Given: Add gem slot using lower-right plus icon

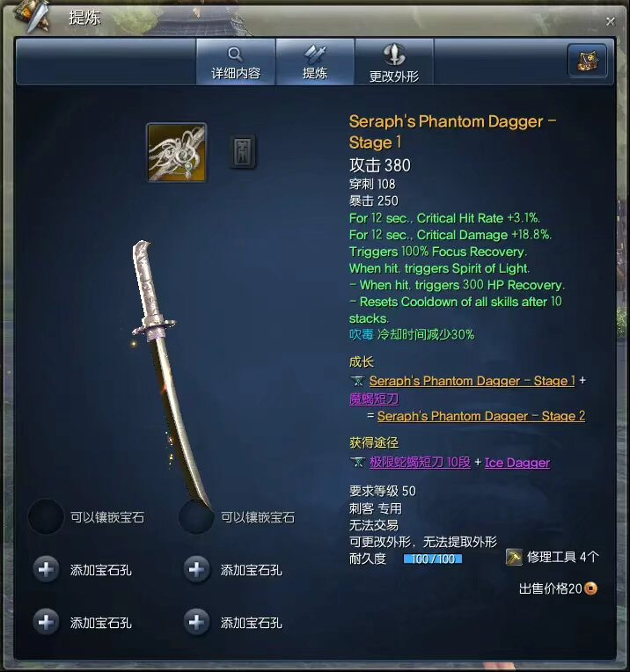Looking at the screenshot, I should 196,622.
